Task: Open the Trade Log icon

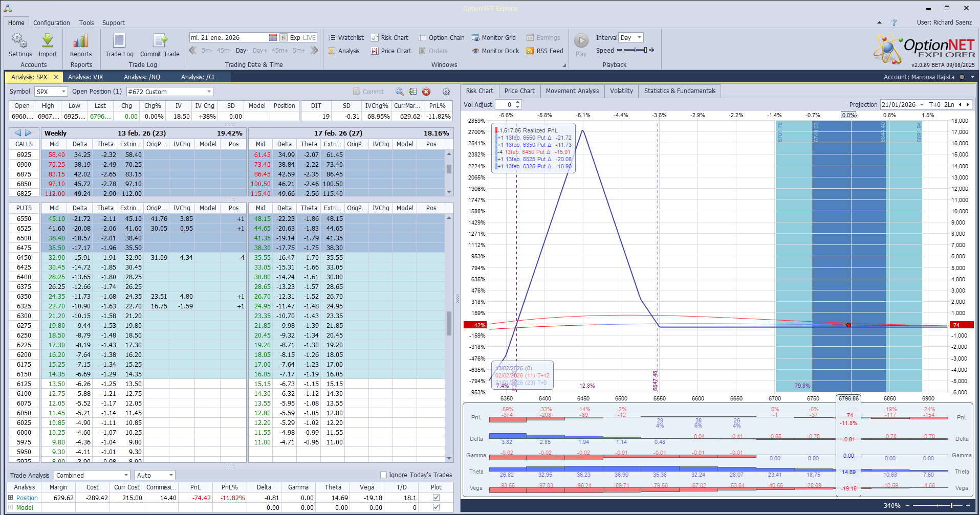Action: coord(119,41)
